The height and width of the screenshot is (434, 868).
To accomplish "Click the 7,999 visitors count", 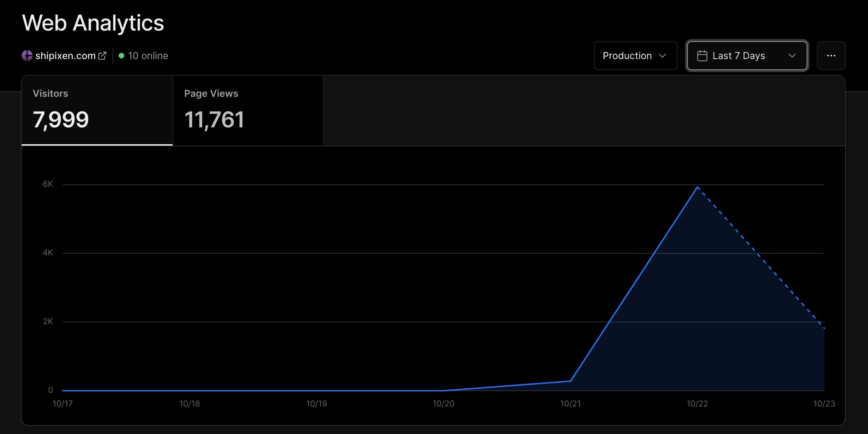I will tap(61, 120).
